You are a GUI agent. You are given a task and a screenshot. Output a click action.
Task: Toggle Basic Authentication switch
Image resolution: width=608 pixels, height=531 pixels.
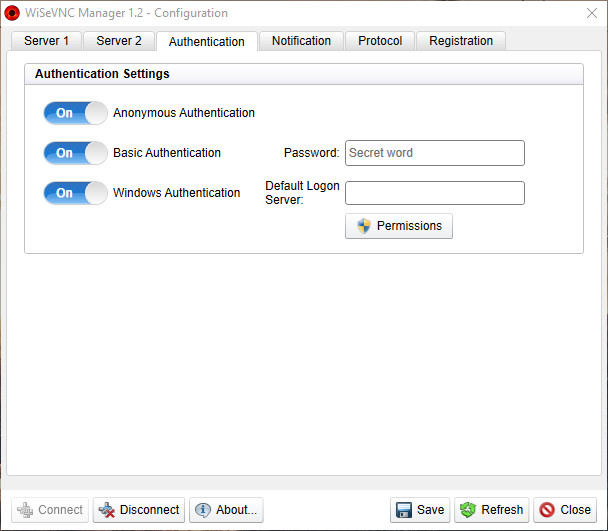coord(75,153)
